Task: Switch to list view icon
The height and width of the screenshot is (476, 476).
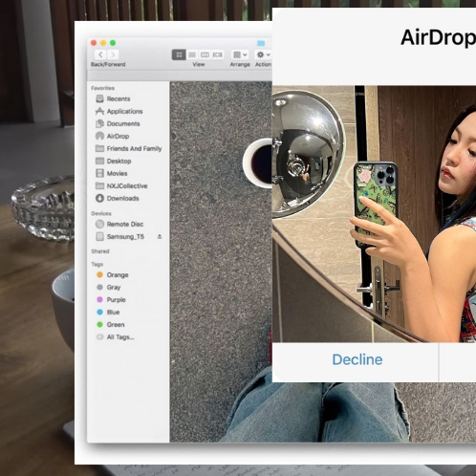Action: (192, 54)
